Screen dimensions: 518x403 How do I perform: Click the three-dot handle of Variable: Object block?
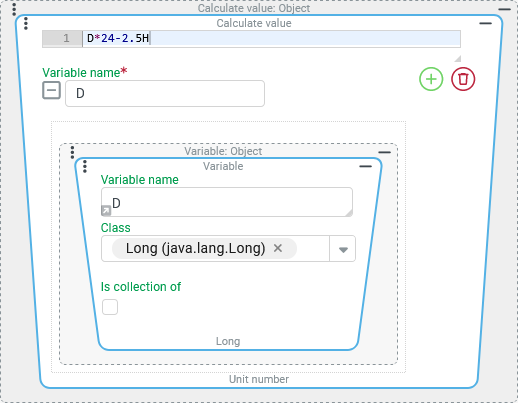[72, 152]
